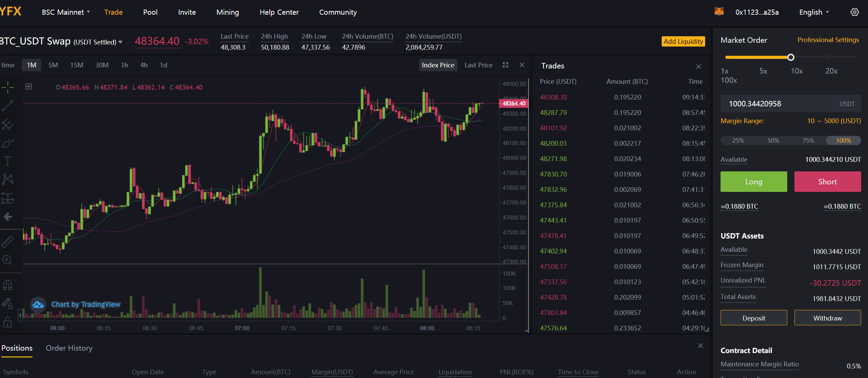The height and width of the screenshot is (378, 868).
Task: Click the leverage slider handle
Action: (791, 57)
